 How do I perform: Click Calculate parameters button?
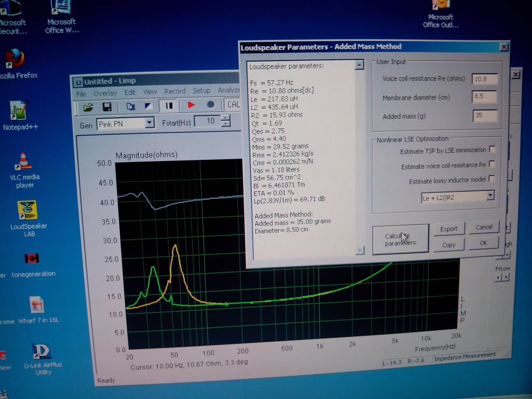pos(400,239)
